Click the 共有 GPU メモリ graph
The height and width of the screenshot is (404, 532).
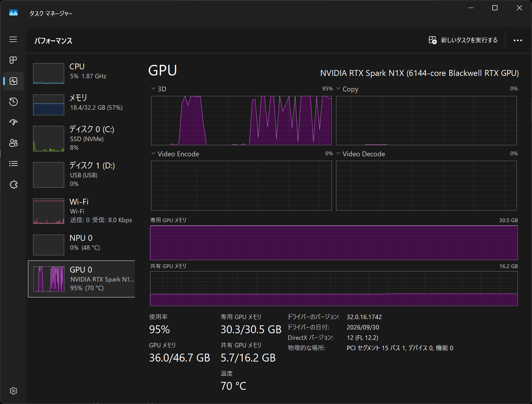tap(334, 288)
